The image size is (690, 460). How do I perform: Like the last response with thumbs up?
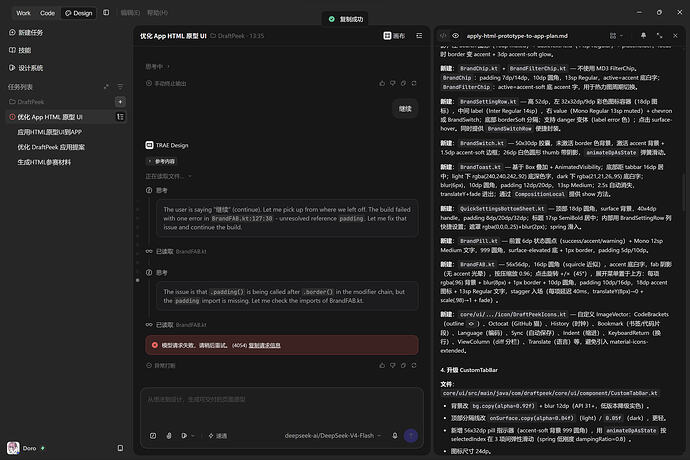pyautogui.click(x=382, y=365)
